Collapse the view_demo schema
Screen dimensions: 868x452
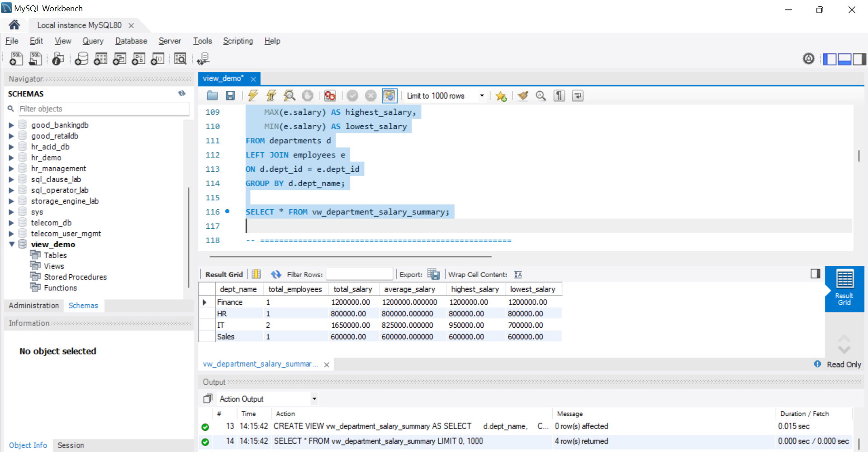tap(11, 244)
